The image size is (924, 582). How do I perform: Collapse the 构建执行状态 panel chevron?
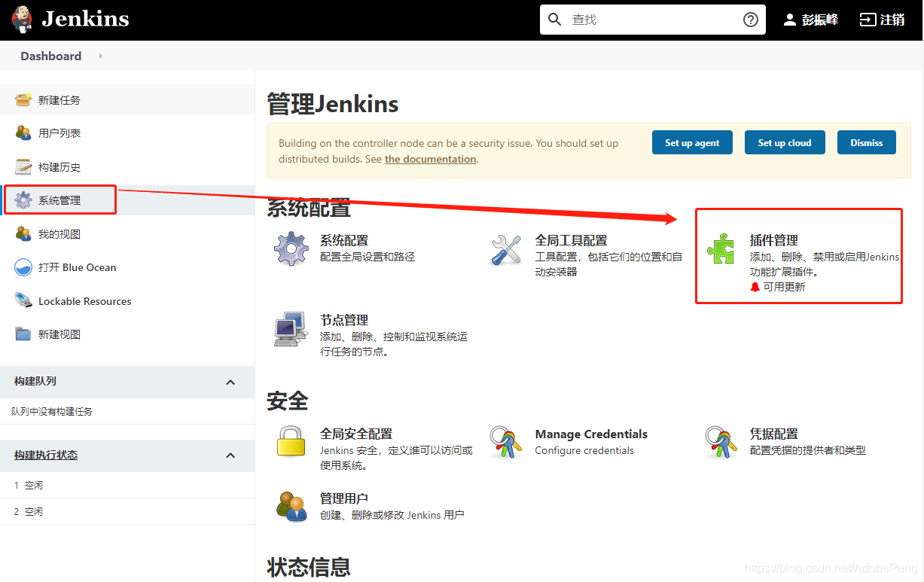point(230,456)
